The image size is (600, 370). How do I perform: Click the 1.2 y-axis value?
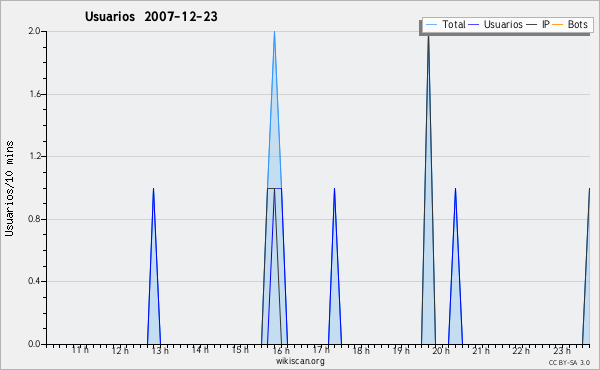point(34,156)
